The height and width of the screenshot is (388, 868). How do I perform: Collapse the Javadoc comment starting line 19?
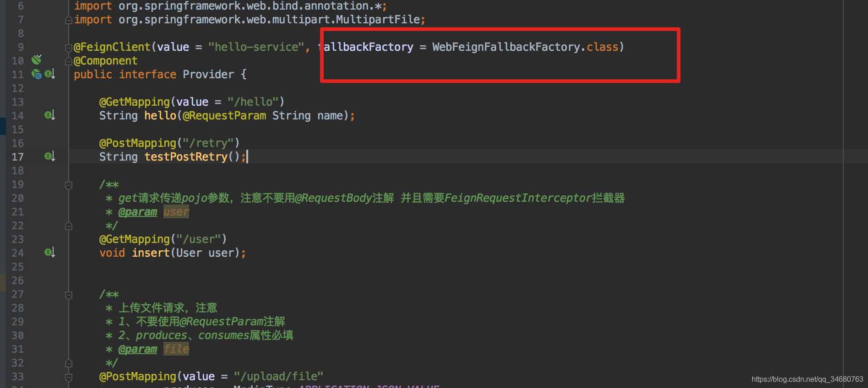click(69, 185)
